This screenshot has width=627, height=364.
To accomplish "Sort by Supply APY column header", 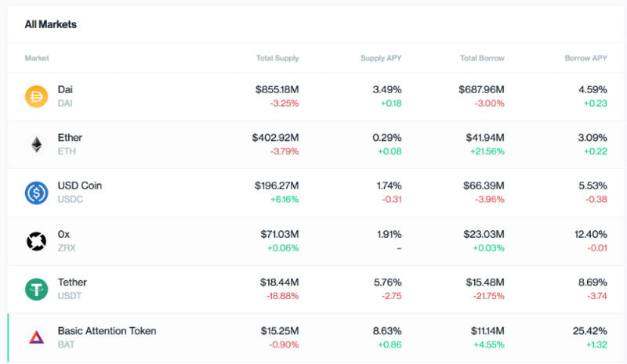I will coord(379,59).
